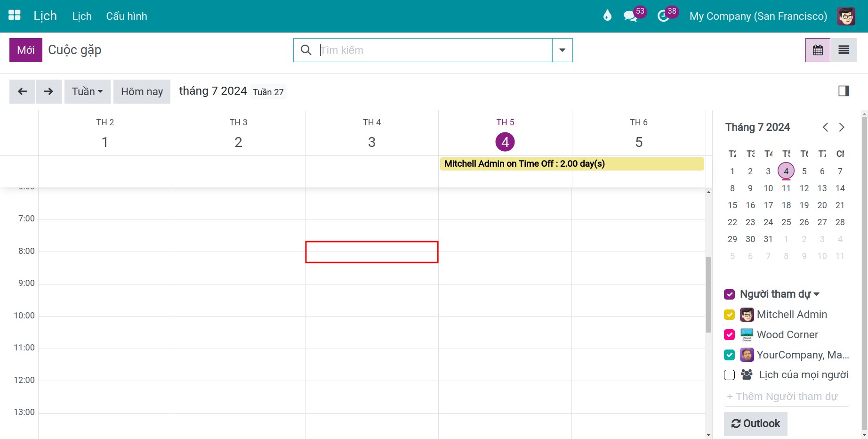
Task: Go to previous week arrow
Action: tap(22, 91)
